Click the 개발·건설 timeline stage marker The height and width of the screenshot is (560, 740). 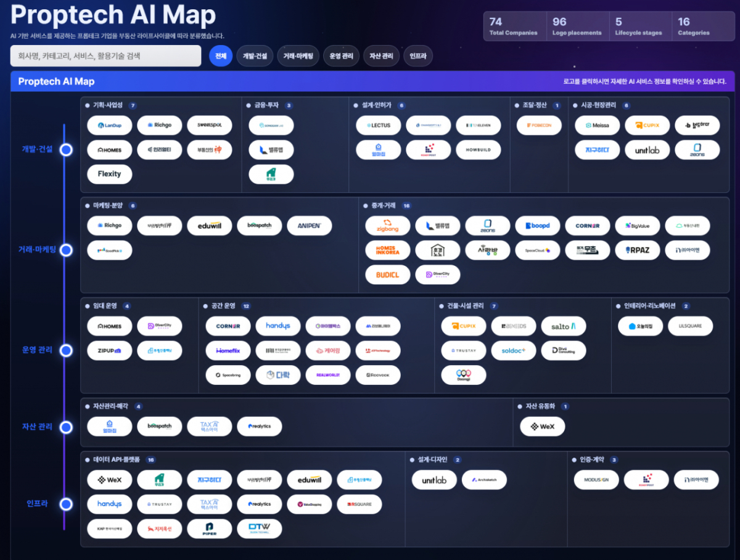66,150
